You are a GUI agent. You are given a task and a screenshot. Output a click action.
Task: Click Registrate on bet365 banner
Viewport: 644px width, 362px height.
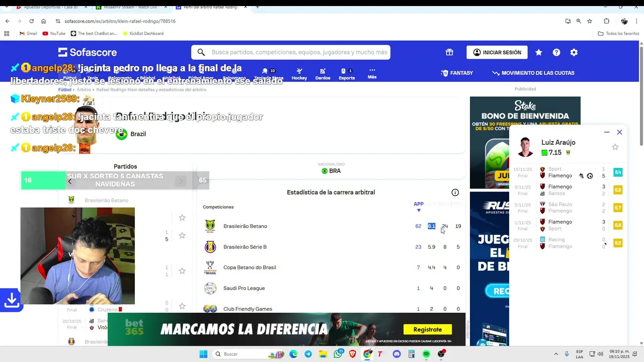tap(428, 329)
